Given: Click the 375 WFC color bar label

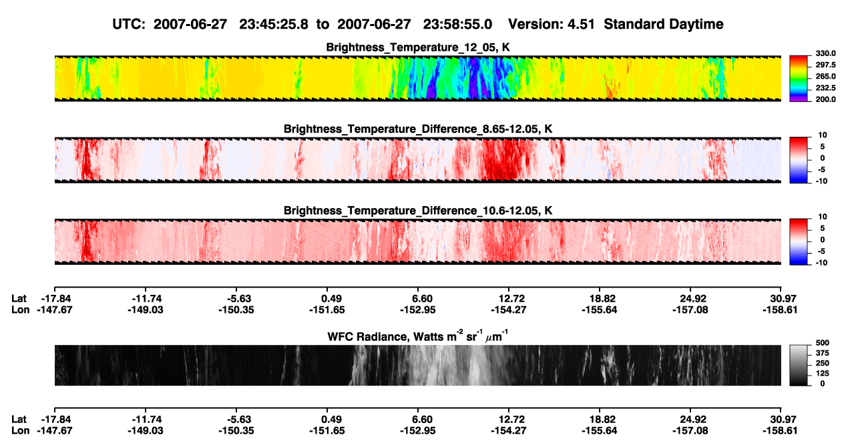Looking at the screenshot, I should tap(821, 352).
